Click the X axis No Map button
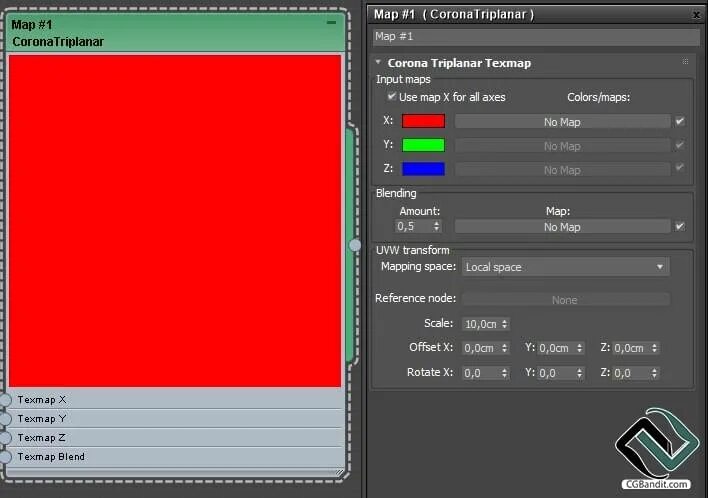 pyautogui.click(x=562, y=122)
